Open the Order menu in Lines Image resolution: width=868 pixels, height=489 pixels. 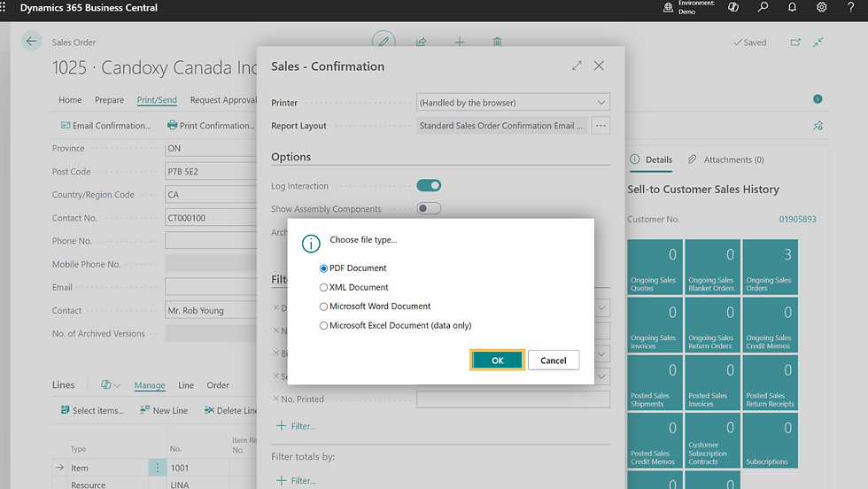tap(218, 384)
